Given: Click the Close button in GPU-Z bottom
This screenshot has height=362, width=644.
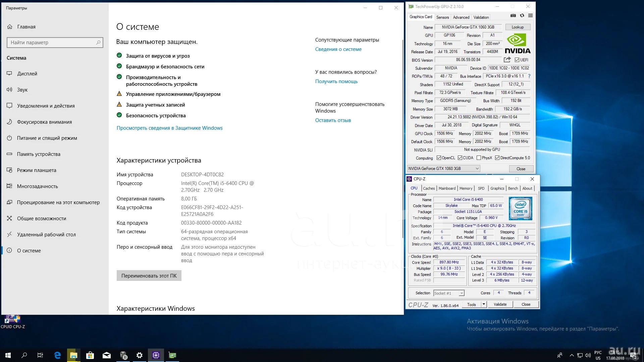Looking at the screenshot, I should click(x=521, y=169).
